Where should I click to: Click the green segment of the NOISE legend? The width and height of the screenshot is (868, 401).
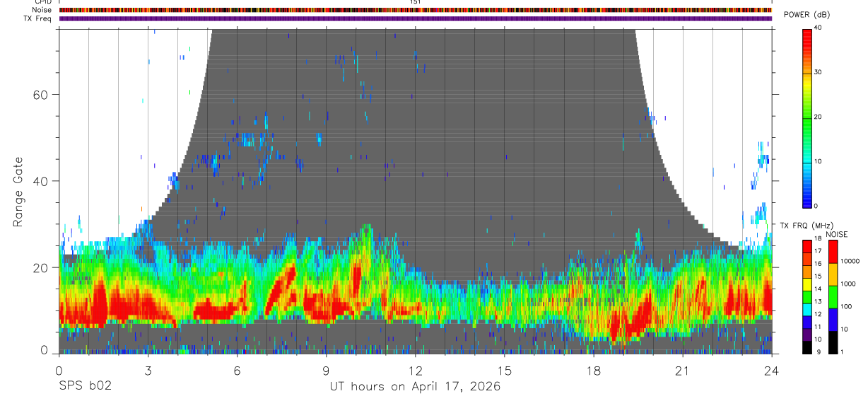(833, 297)
